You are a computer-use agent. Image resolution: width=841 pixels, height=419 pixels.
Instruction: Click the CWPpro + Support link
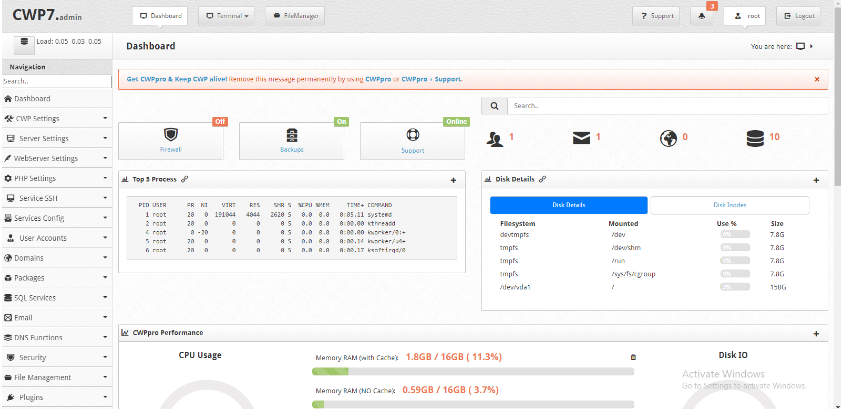[432, 79]
